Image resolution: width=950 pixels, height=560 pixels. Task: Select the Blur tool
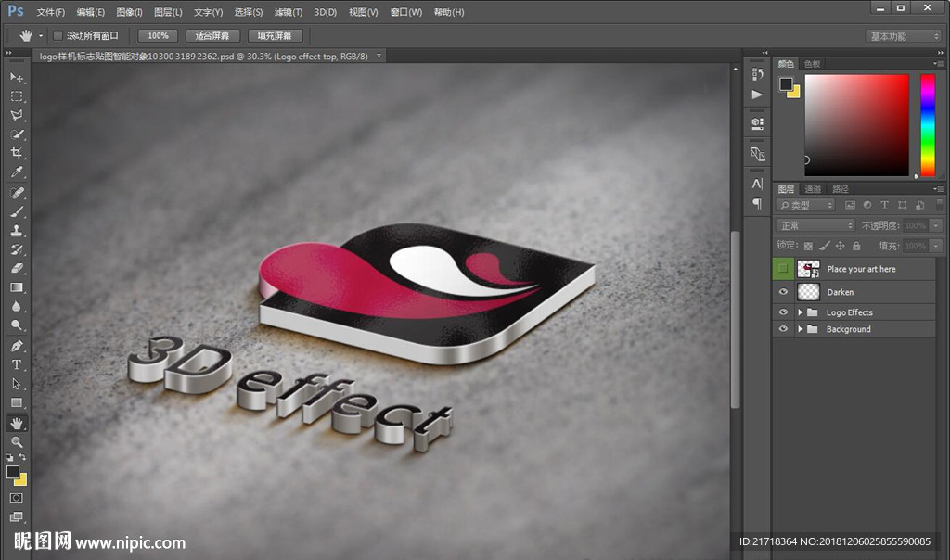tap(17, 306)
